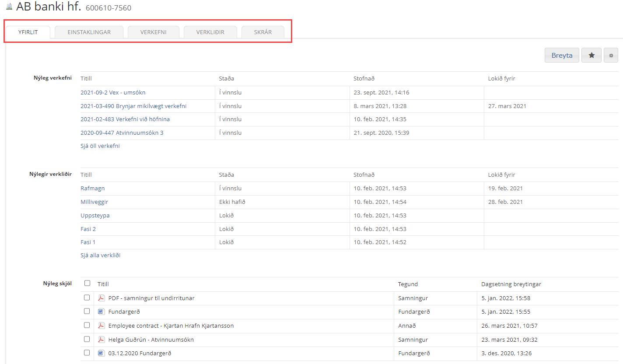Toggle select-all checkbox in Nýleg skjöl header

[x=87, y=283]
